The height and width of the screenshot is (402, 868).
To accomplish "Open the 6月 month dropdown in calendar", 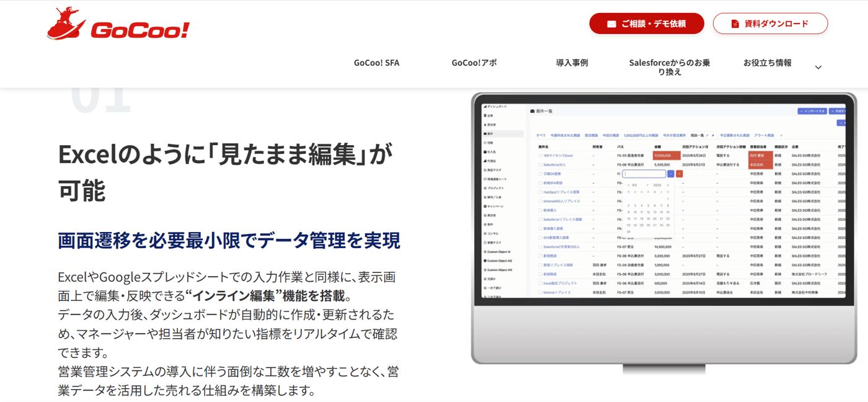I will click(640, 185).
